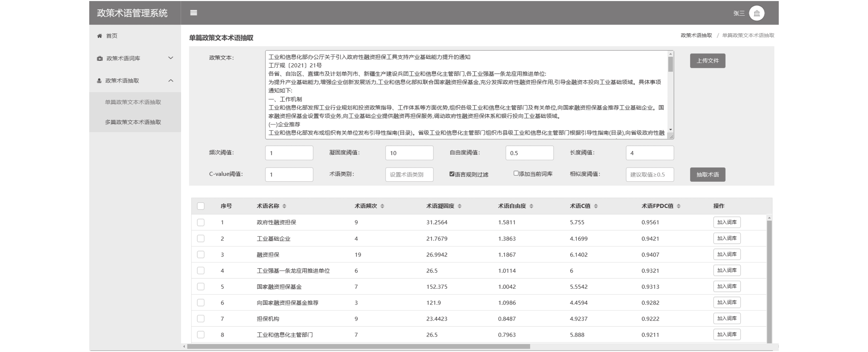This screenshot has height=352, width=868.
Task: Click the policy text area scrollbar thumb
Action: [x=671, y=64]
